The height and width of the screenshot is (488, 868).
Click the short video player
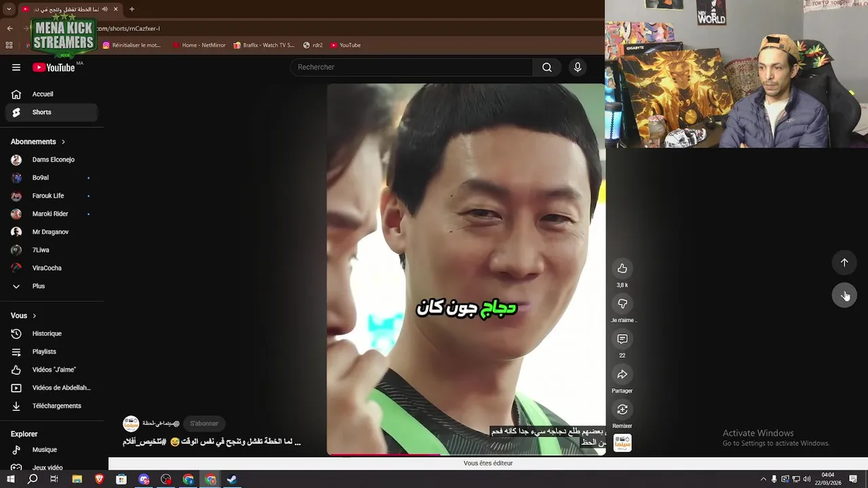tap(466, 269)
